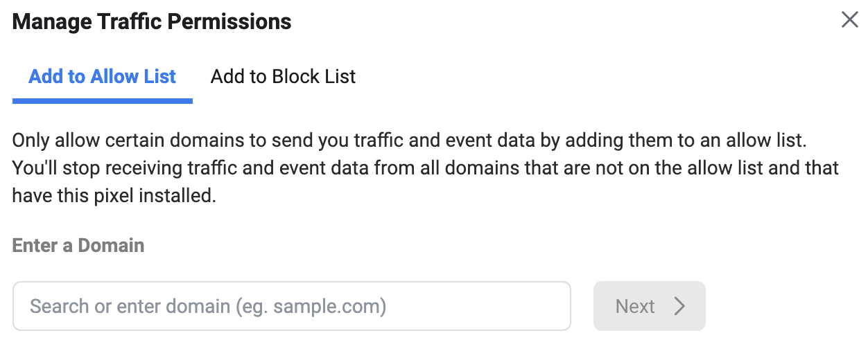
Task: Activate the Allow List tab
Action: point(102,76)
